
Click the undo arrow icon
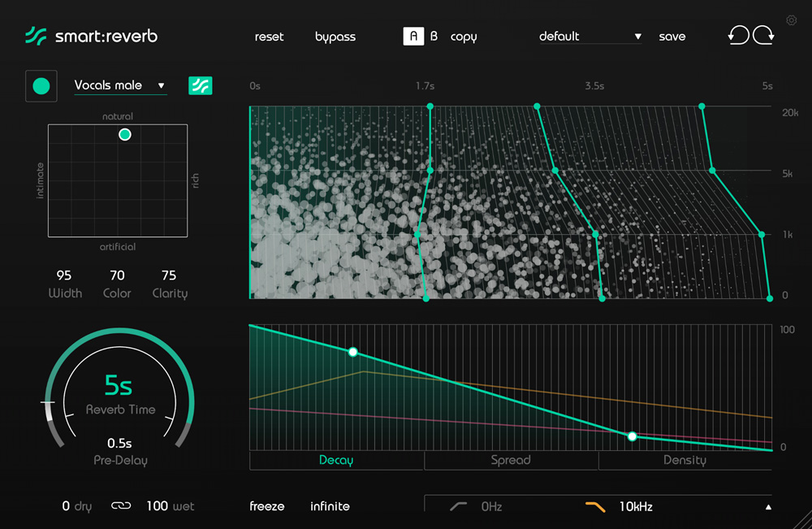[x=738, y=37]
